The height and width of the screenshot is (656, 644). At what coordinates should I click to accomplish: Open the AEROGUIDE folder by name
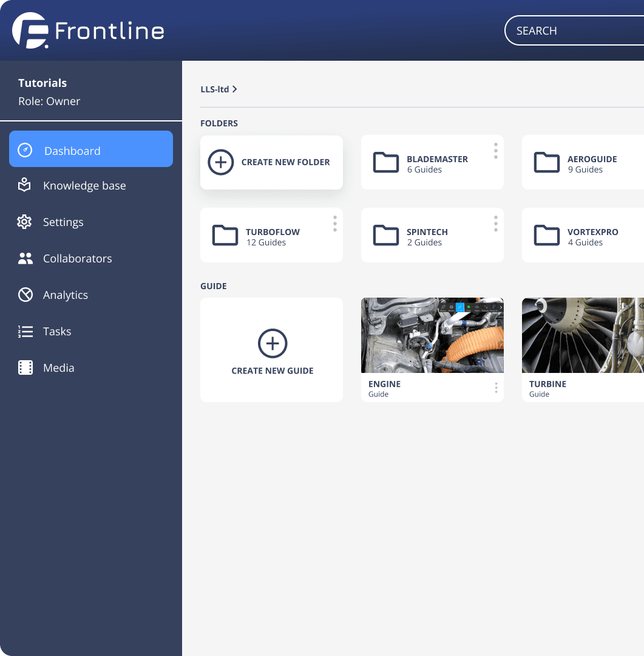click(x=592, y=159)
